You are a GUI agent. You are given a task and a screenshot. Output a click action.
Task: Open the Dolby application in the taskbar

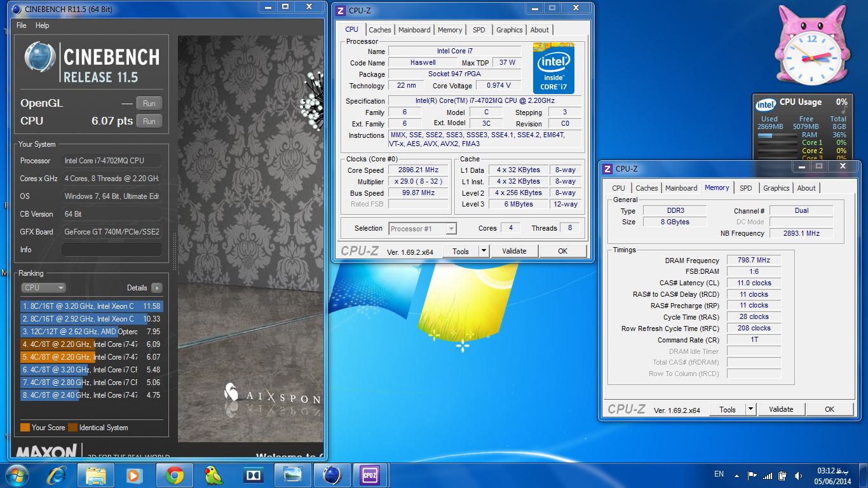tap(253, 475)
